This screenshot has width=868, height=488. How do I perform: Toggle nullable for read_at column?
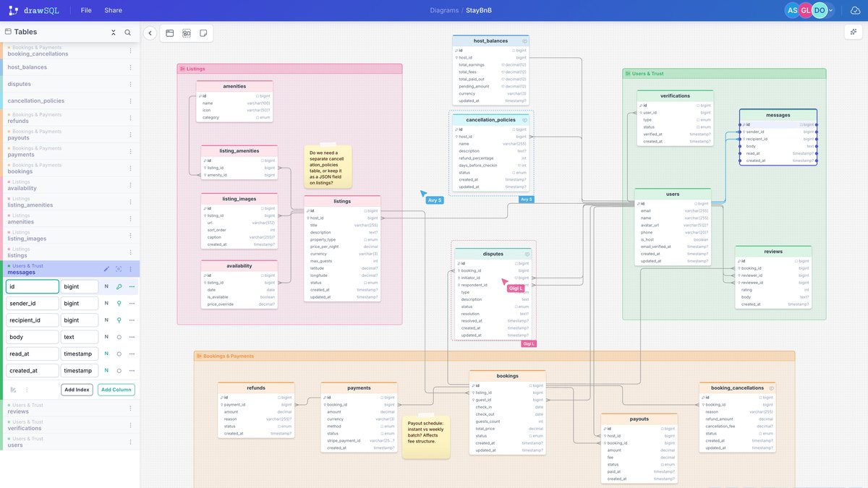106,354
